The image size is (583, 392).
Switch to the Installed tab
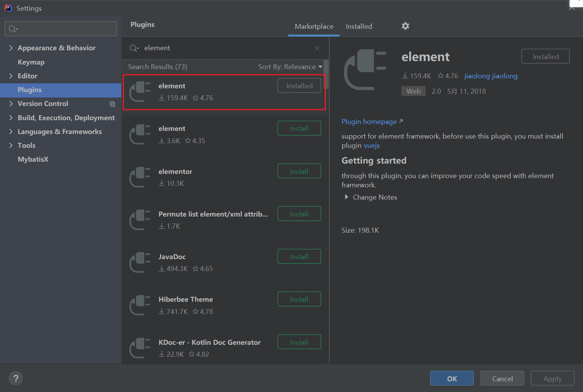[359, 26]
